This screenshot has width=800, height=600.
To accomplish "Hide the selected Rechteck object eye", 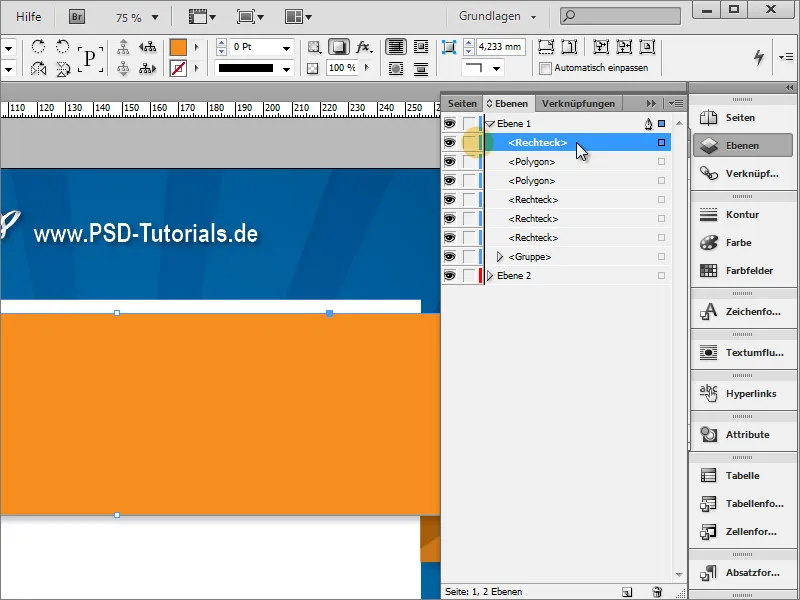I will click(449, 142).
